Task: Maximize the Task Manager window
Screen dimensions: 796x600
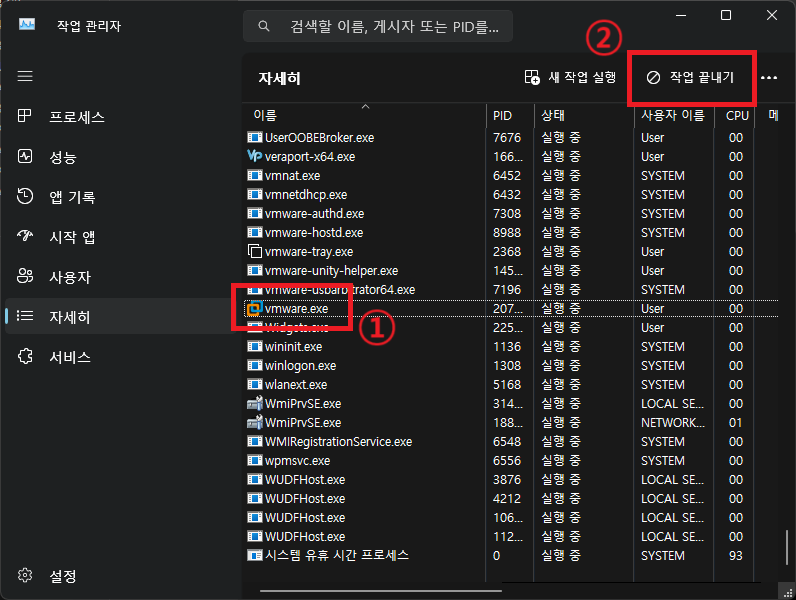Action: tap(726, 15)
